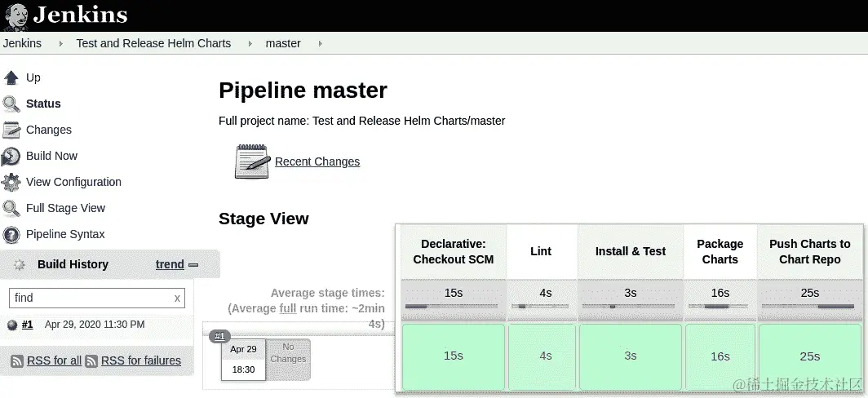Click the Install & Test column header

point(631,251)
